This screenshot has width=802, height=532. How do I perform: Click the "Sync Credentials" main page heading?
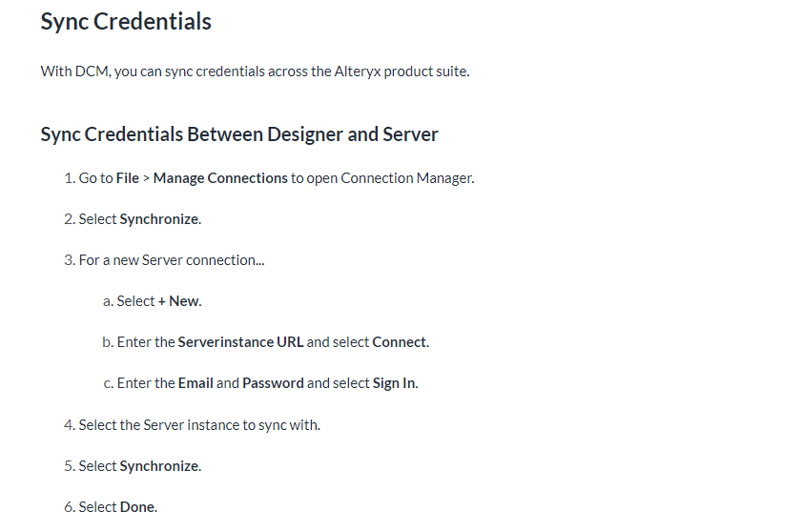126,22
